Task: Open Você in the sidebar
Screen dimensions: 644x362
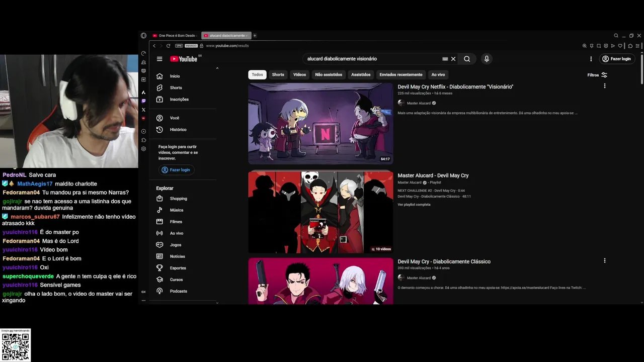Action: [x=183, y=118]
